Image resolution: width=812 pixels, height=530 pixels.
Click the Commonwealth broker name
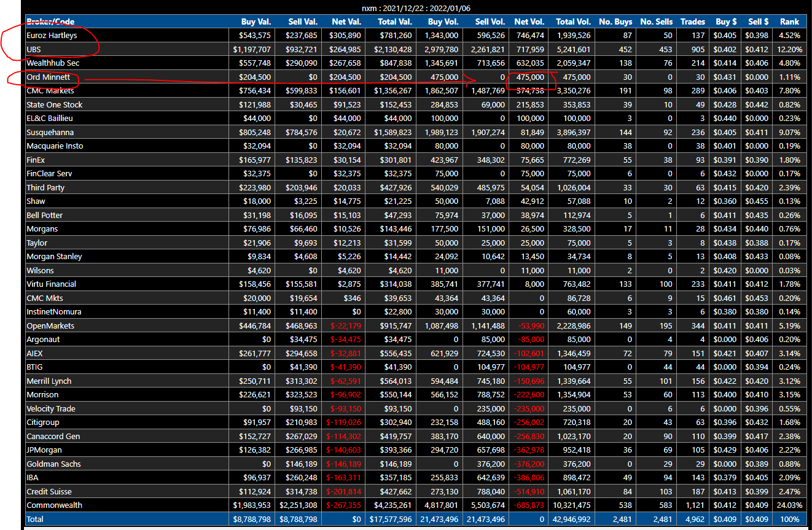tap(54, 505)
